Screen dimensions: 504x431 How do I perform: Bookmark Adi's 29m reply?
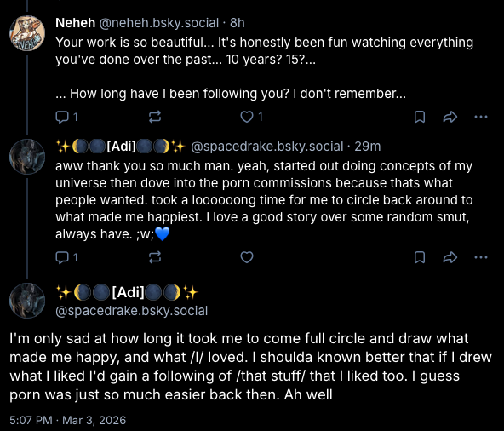tap(420, 257)
